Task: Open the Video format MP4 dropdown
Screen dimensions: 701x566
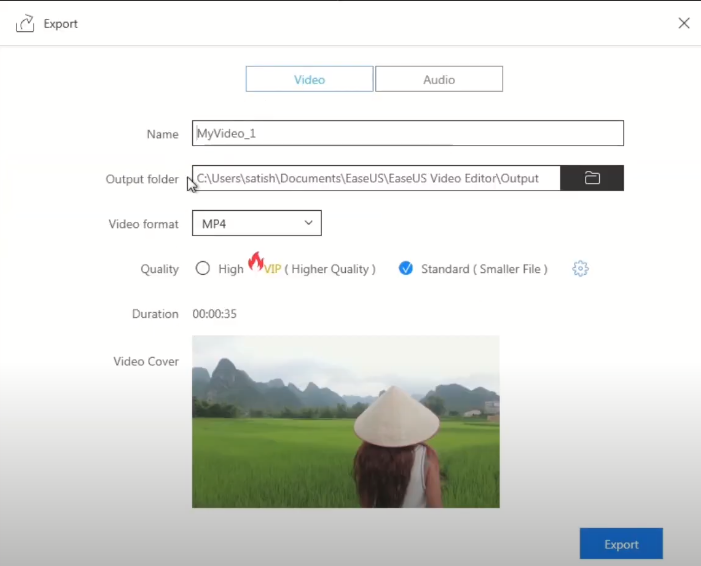Action: pyautogui.click(x=257, y=223)
